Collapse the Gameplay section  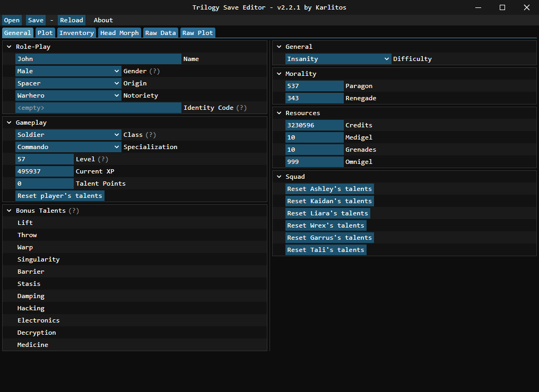coord(9,123)
